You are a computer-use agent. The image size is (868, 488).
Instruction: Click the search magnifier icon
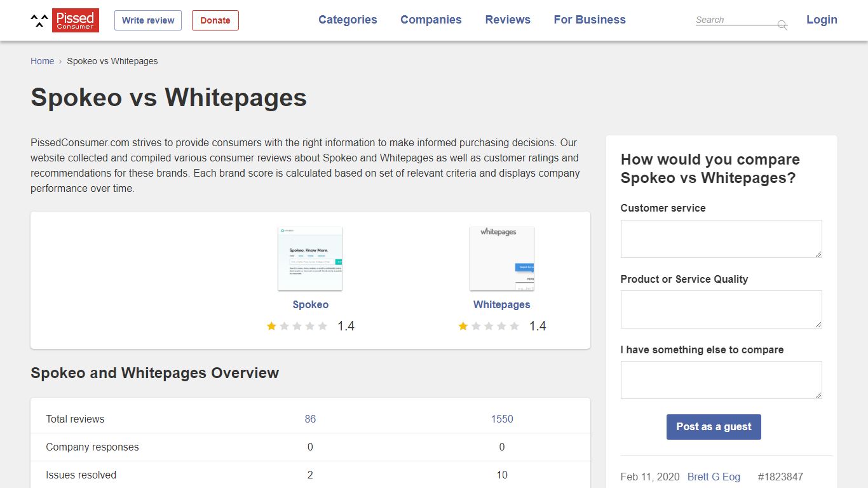click(782, 25)
